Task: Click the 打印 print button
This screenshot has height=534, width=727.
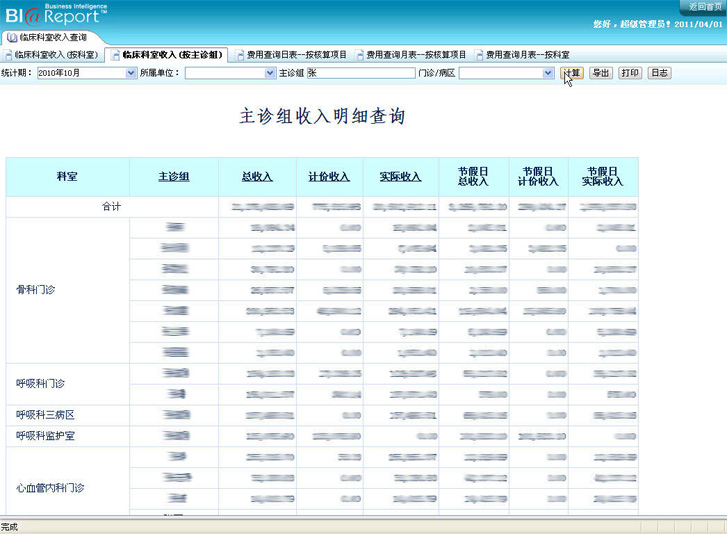Action: [x=629, y=73]
